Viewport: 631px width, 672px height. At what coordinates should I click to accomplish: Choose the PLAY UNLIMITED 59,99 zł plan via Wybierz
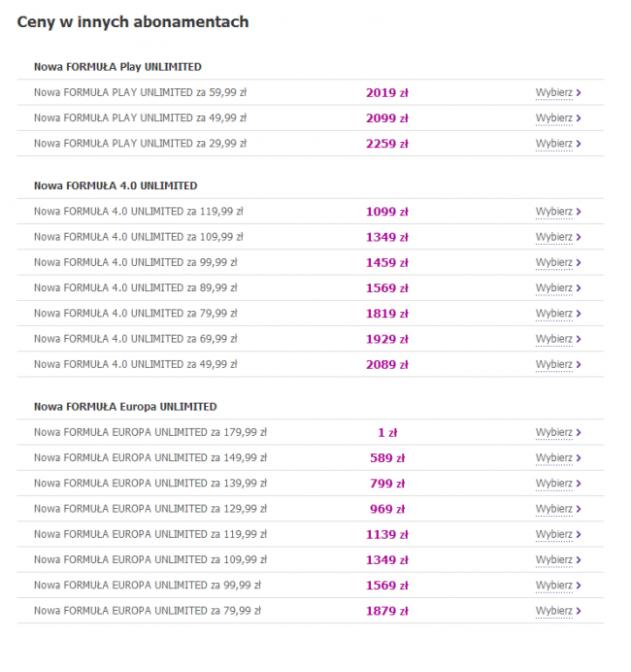pos(558,92)
